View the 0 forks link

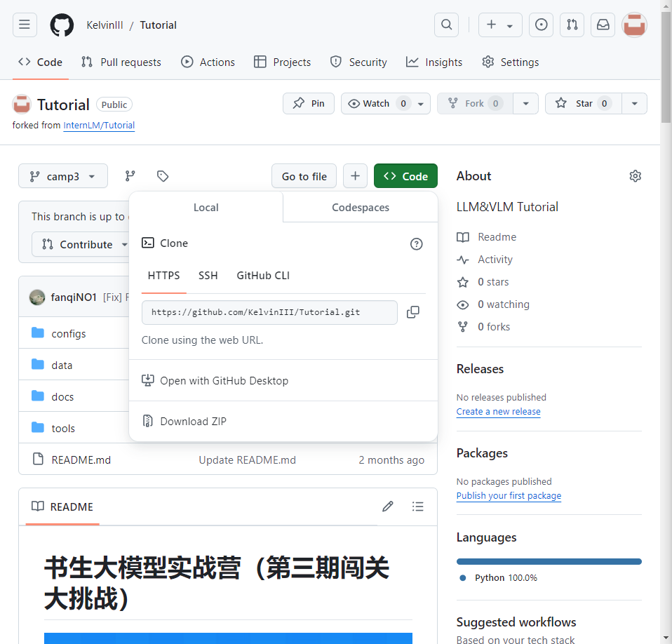[483, 327]
